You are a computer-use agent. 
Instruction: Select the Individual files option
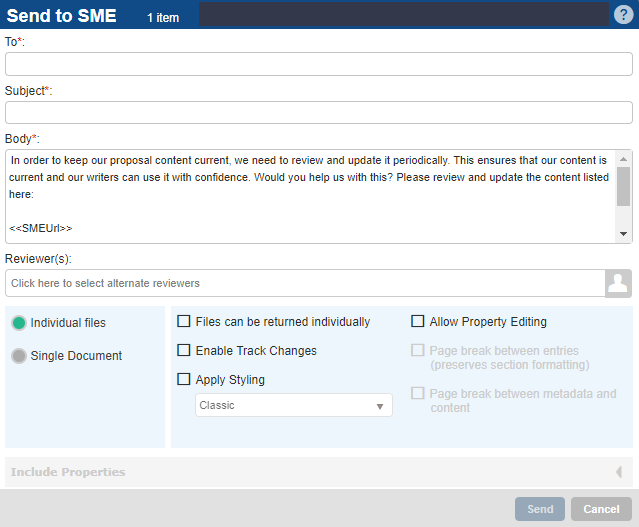19,323
